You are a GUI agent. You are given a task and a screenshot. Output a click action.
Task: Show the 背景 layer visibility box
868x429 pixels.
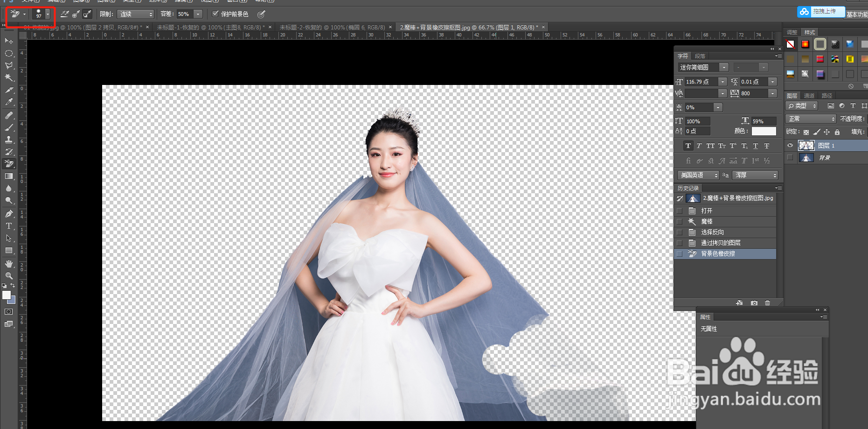point(790,158)
